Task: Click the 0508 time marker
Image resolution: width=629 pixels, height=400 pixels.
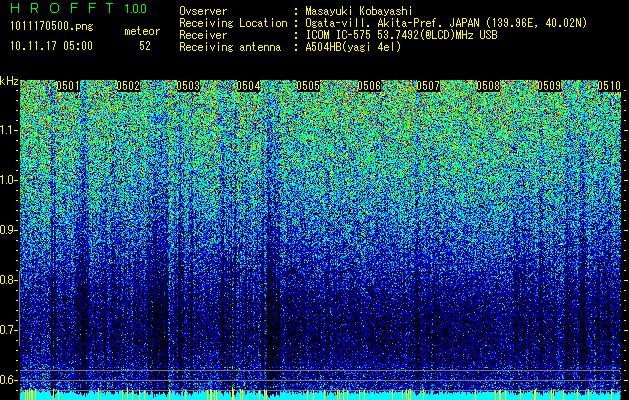Action: [489, 86]
